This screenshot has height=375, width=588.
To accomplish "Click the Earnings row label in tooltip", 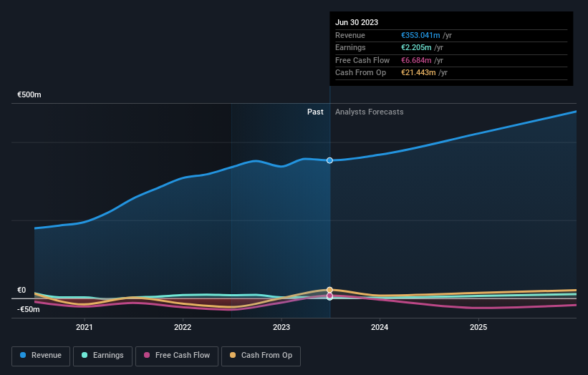I will [350, 47].
